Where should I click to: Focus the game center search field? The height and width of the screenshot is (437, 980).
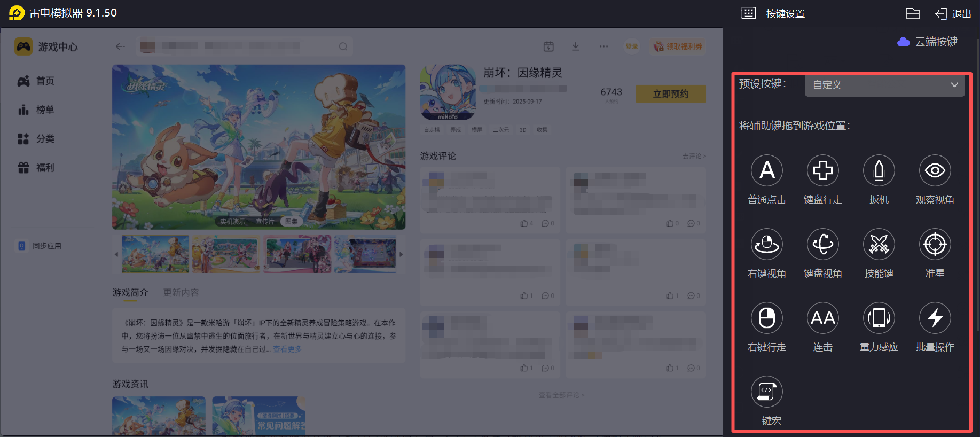click(x=244, y=46)
